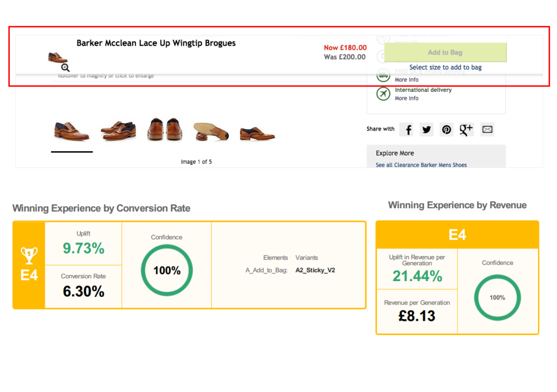Click the magnifier zoom icon
Screen dimensions: 557x392
tap(65, 67)
